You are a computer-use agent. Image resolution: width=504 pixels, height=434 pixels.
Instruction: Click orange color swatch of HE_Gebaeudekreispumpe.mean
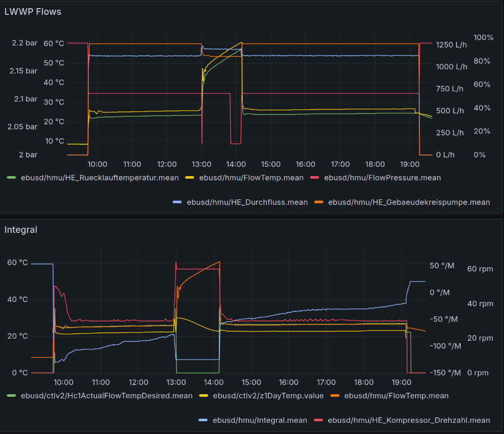319,202
